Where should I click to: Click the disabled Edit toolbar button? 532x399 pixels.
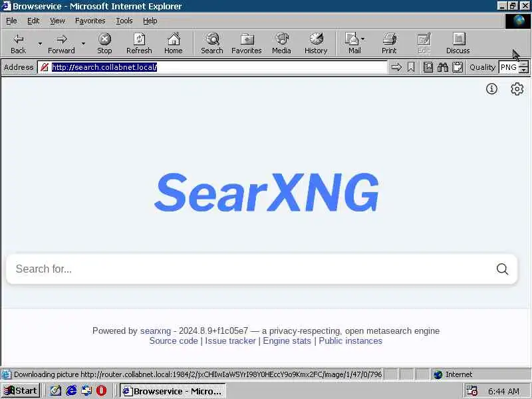(x=424, y=43)
